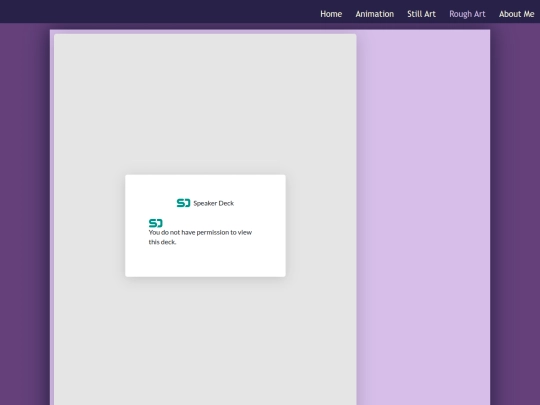
Task: Open the Home page in the navigation
Action: (331, 14)
